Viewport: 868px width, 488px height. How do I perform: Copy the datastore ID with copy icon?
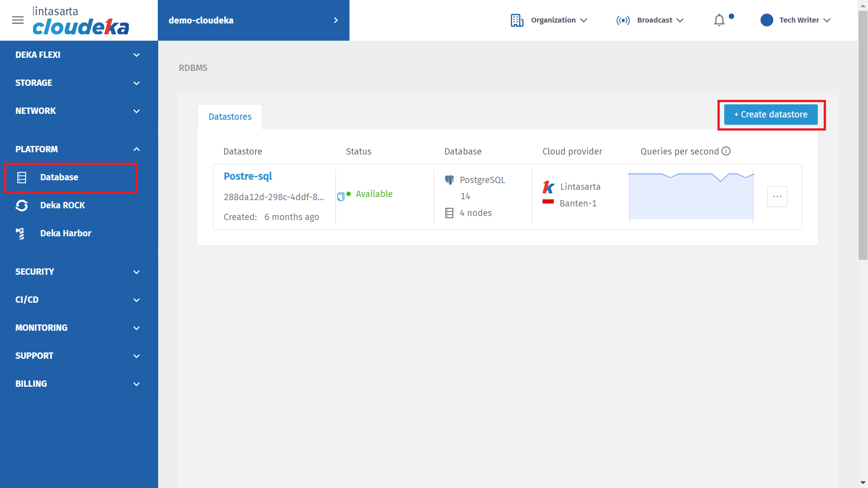(x=340, y=197)
